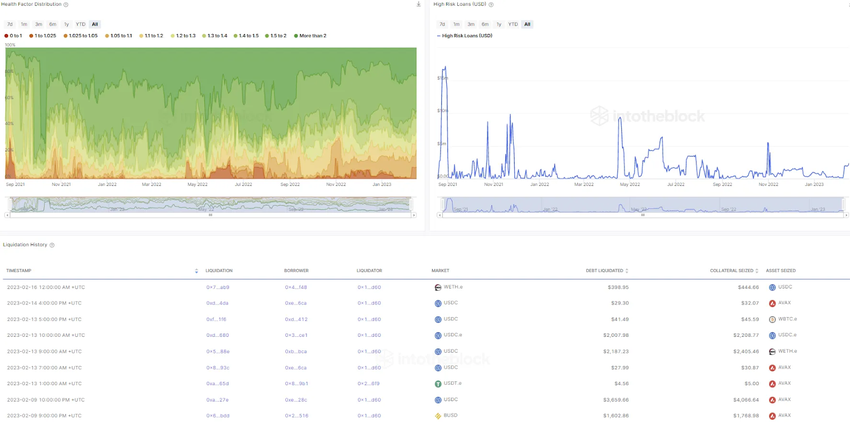Select YTD range on High Risk Loans chart
Viewport: 850px width, 425px height.
(513, 24)
